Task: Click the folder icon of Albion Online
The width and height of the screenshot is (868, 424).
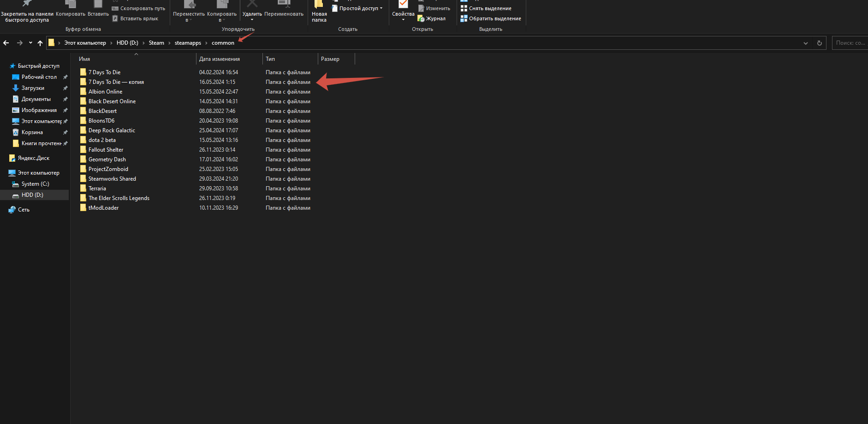Action: pyautogui.click(x=83, y=91)
